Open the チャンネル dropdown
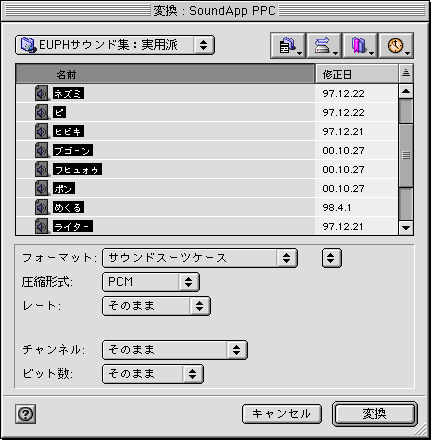 (x=175, y=350)
